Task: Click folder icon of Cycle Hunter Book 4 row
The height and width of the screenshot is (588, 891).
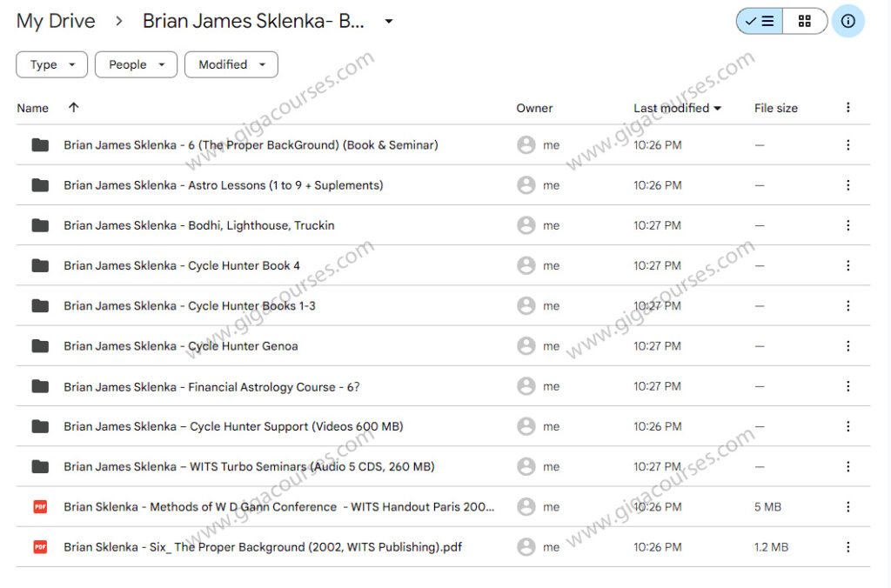Action: click(40, 265)
